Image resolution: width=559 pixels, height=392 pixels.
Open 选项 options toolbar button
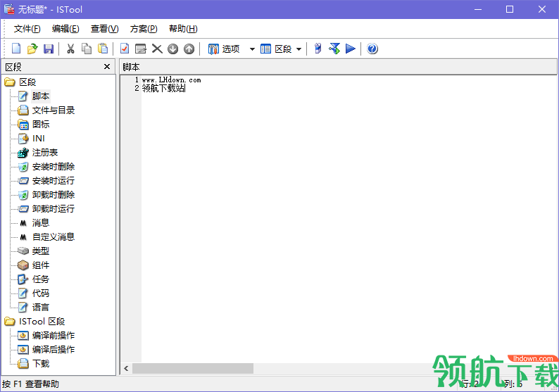point(224,49)
